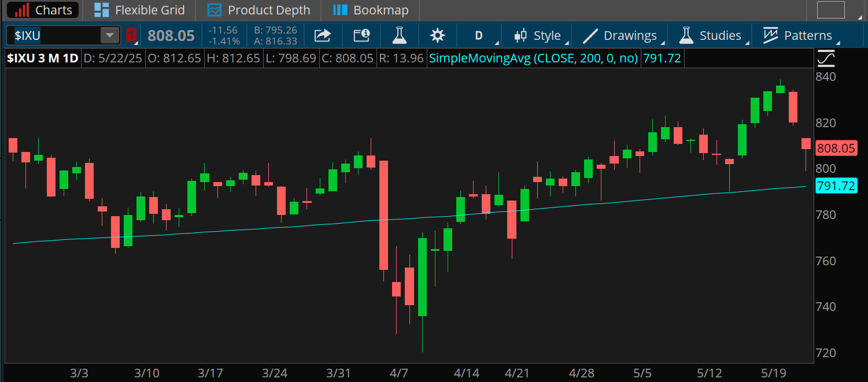Click the ask price A: 816.33
Viewport: 868px width, 382px height.
tap(275, 41)
